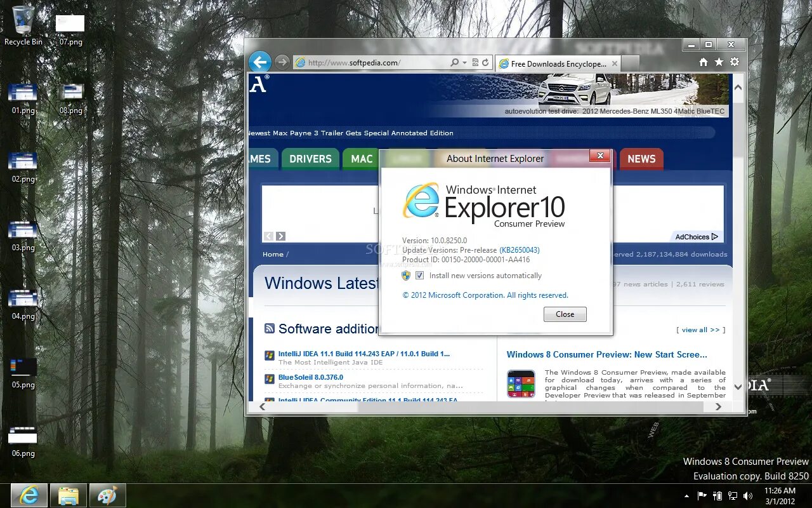
Task: Click the IE Back navigation arrow
Action: coord(260,62)
